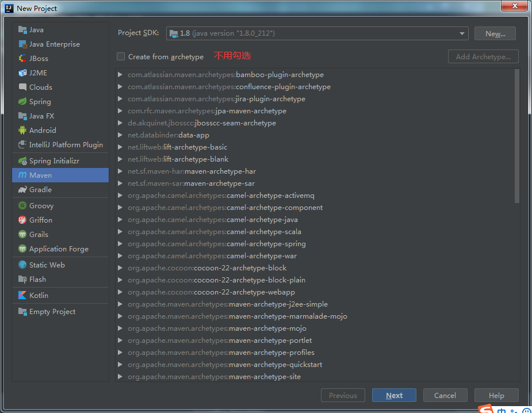Pick the IntelliJ Platform Plugin icon

pos(22,144)
